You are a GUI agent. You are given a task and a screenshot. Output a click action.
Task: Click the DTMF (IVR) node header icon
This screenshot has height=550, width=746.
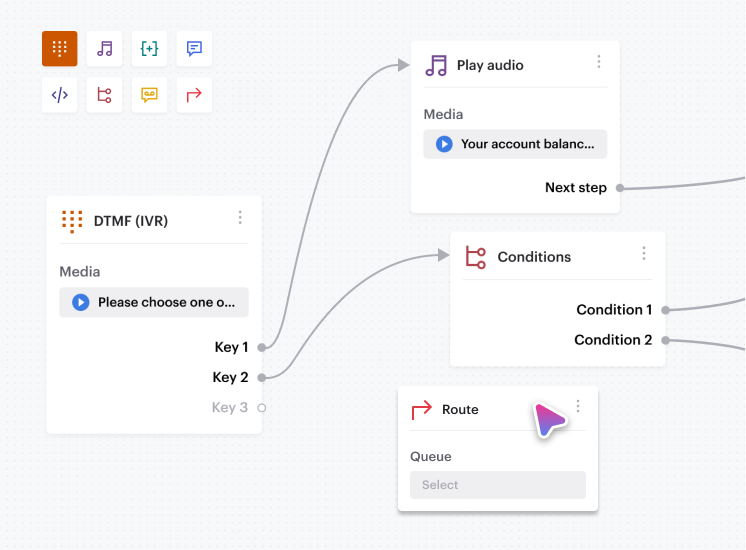(x=72, y=221)
